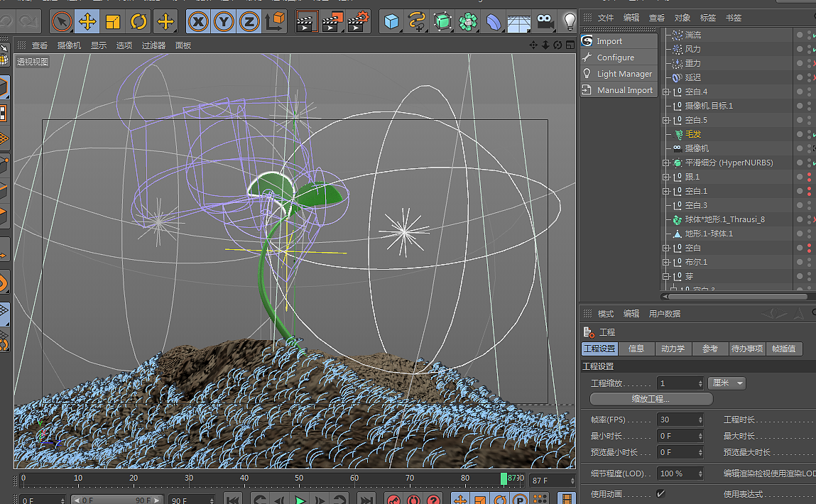This screenshot has width=816, height=504.
Task: Open the render settings clapperboard with gear
Action: tap(359, 22)
